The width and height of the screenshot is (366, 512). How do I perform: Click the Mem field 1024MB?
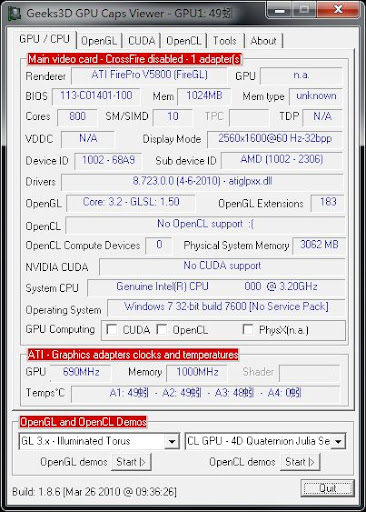click(x=204, y=96)
